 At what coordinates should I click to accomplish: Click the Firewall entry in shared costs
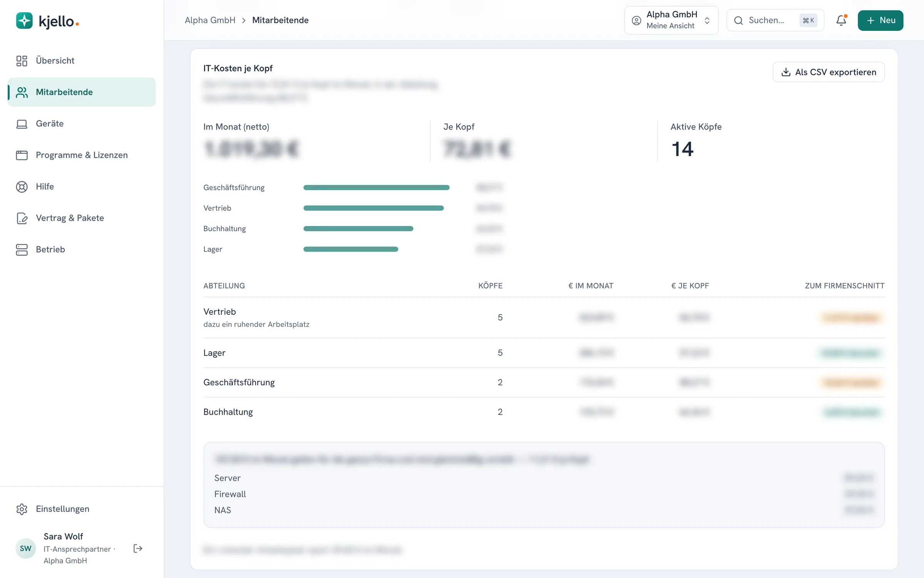click(230, 494)
